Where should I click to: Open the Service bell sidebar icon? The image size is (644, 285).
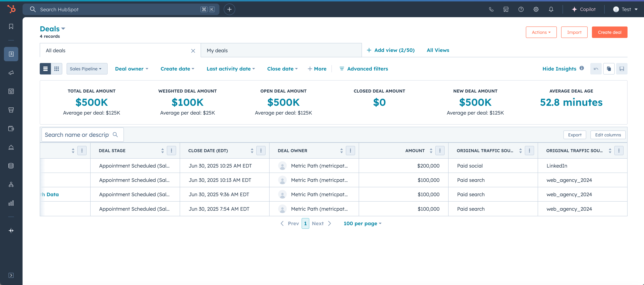point(11,147)
